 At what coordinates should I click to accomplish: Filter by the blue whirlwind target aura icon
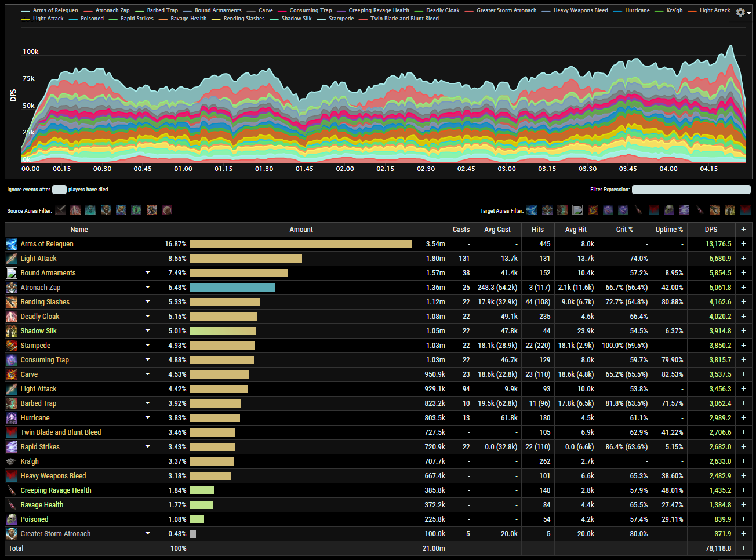click(532, 210)
